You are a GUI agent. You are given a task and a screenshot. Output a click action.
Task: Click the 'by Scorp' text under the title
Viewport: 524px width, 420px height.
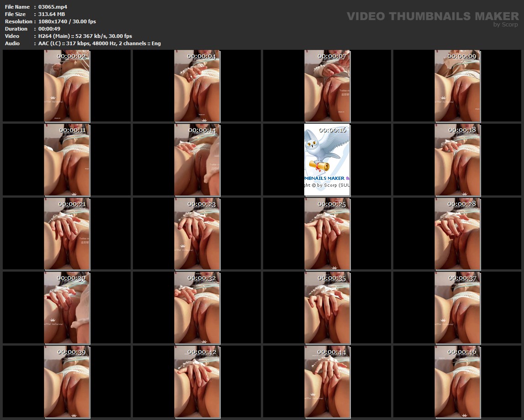coord(505,25)
